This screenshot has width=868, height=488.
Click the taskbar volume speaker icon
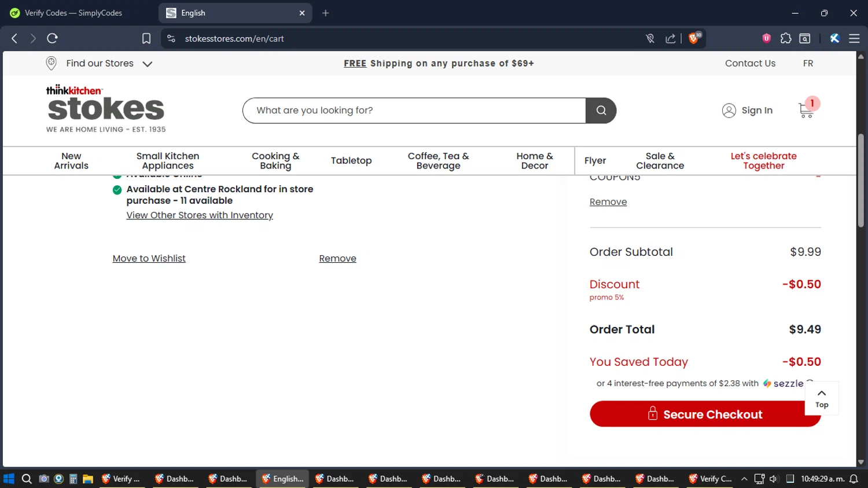pos(774,479)
